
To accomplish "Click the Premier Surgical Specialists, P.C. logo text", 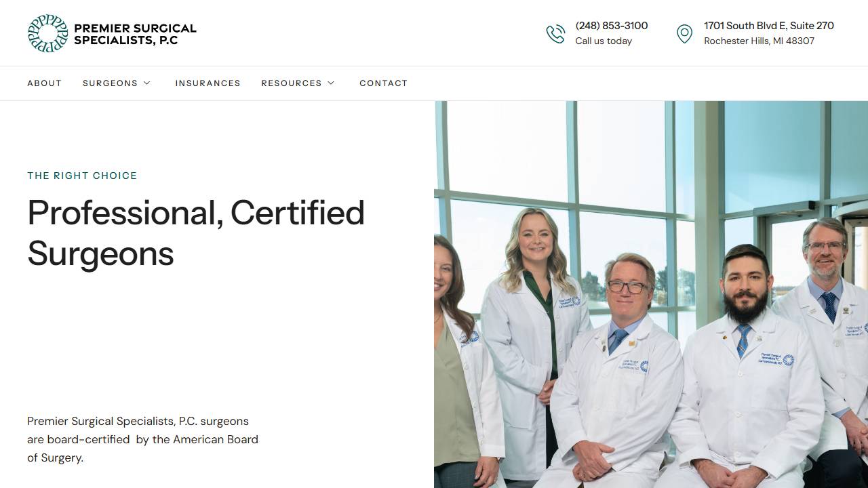I will (x=135, y=34).
